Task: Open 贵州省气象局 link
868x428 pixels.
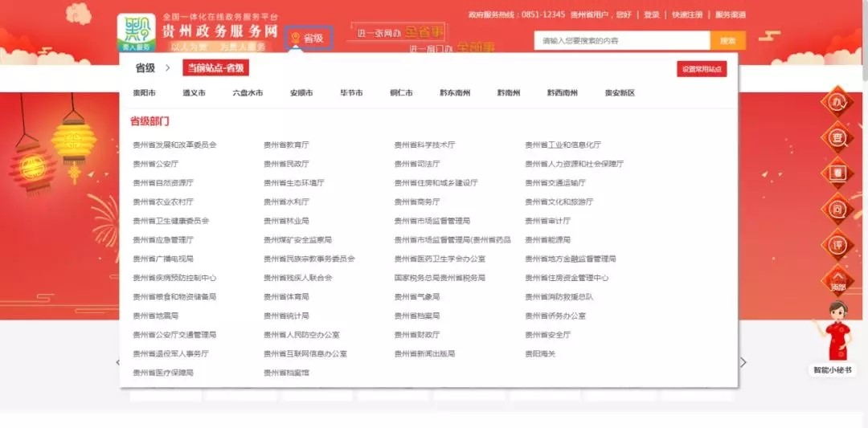Action: pos(417,296)
